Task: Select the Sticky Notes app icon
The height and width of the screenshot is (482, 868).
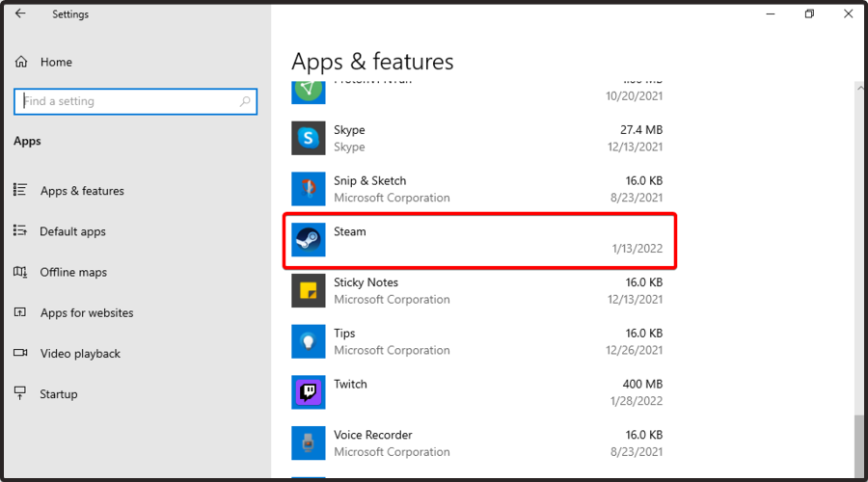Action: [309, 290]
